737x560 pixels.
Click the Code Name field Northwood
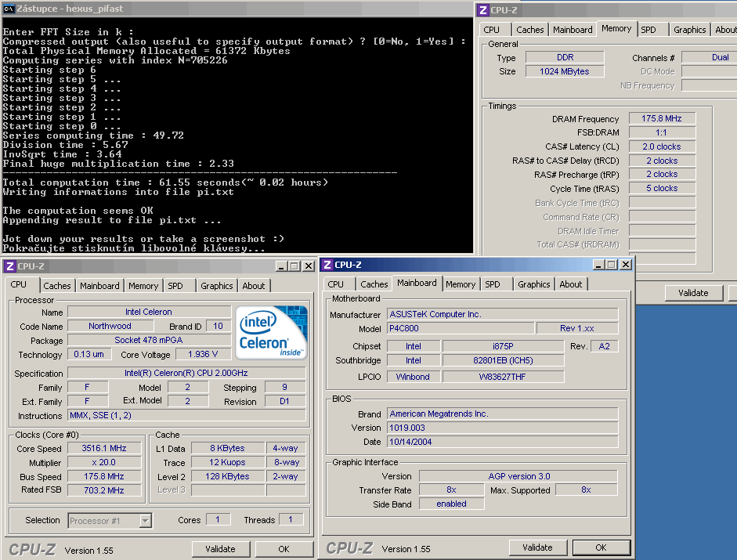pos(110,327)
